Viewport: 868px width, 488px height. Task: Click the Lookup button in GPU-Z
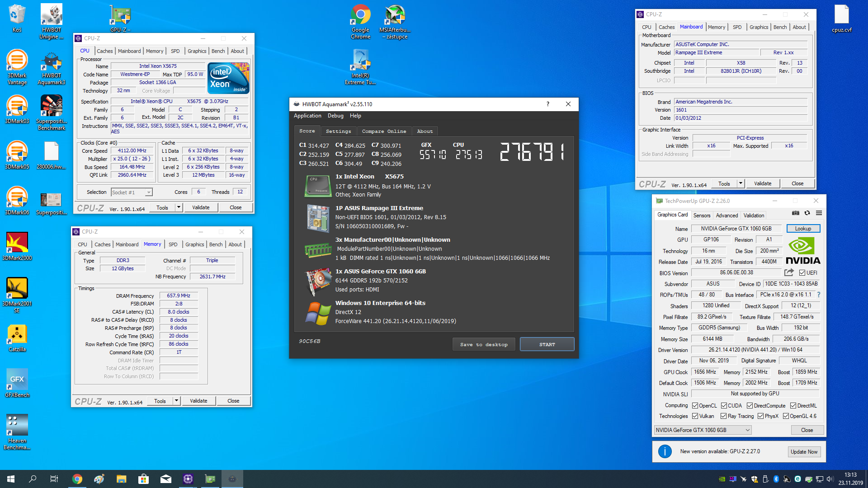pyautogui.click(x=803, y=229)
